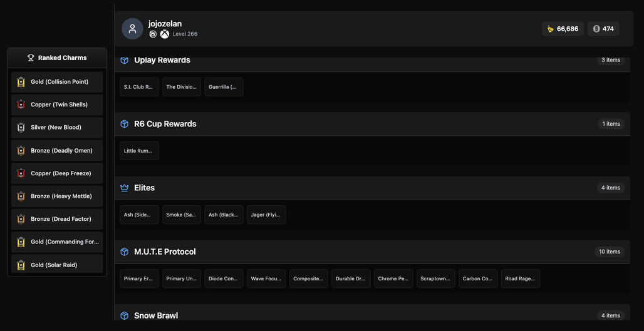Collapse the Elites section header
This screenshot has width=644, height=331.
pos(372,188)
